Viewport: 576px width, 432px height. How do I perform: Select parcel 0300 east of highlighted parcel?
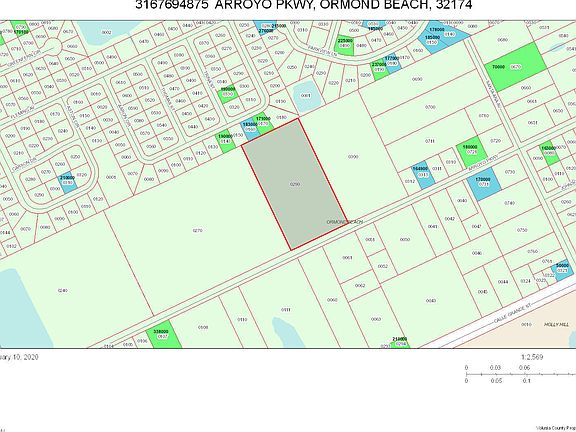(x=353, y=157)
